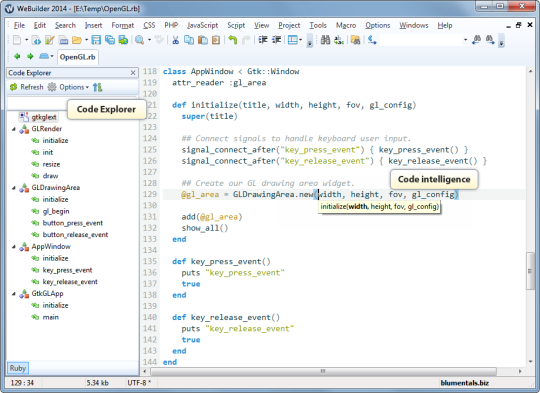Click the panel layout icon
The image size is (540, 393).
tap(292, 40)
